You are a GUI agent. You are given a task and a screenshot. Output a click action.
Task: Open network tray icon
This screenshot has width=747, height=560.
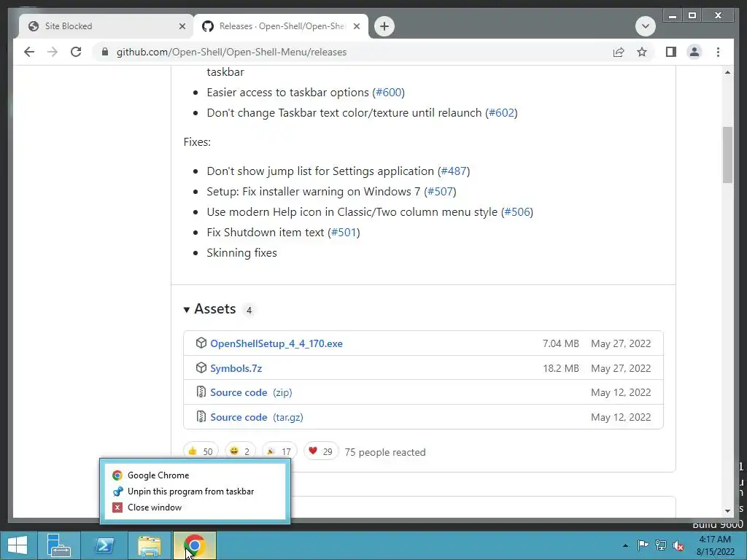click(x=661, y=545)
